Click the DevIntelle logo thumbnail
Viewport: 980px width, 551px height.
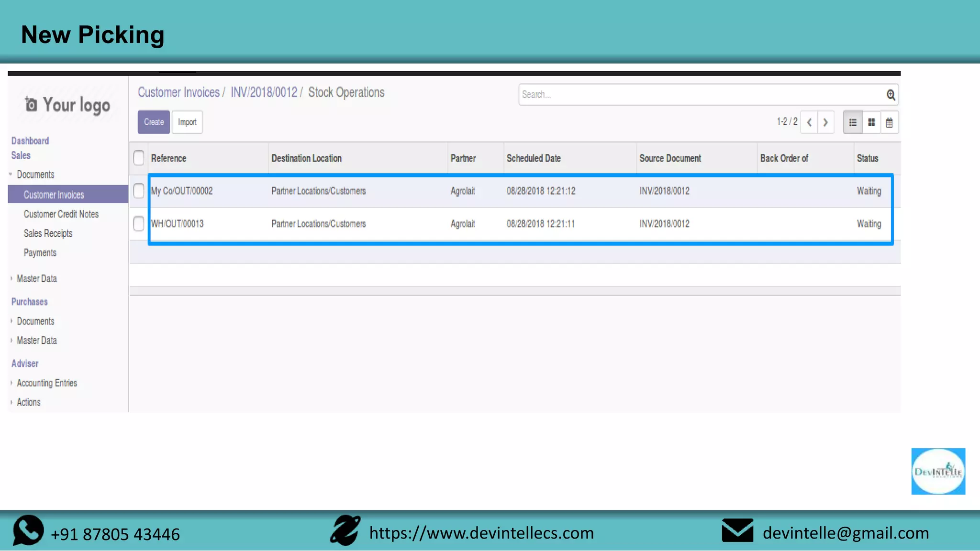point(938,471)
